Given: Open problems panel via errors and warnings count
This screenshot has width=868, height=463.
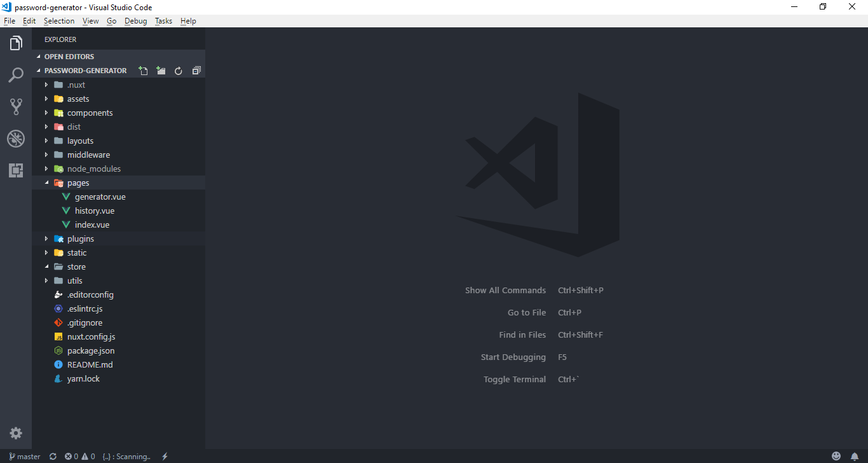Looking at the screenshot, I should pos(79,457).
